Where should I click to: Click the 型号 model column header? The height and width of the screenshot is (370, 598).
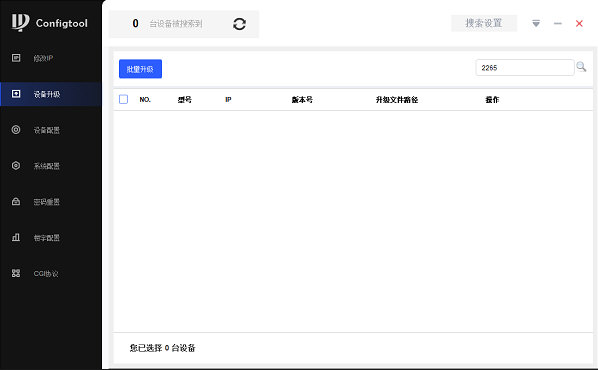[x=185, y=100]
